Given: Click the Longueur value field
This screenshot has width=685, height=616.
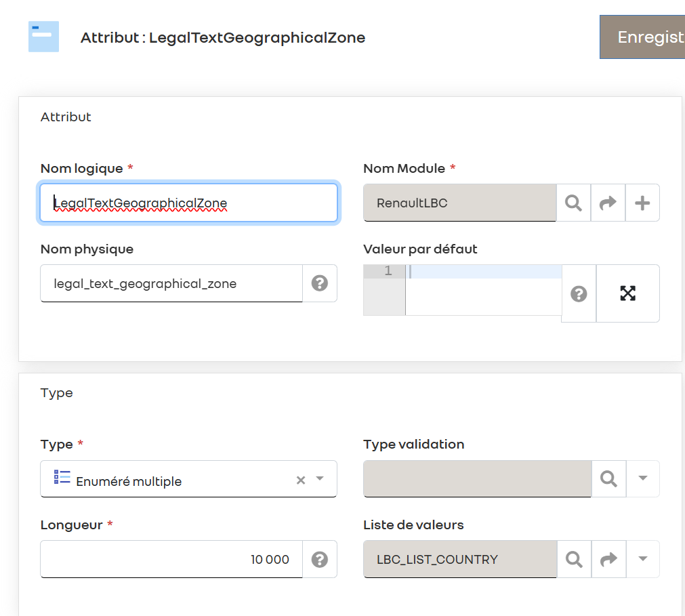Looking at the screenshot, I should [171, 559].
